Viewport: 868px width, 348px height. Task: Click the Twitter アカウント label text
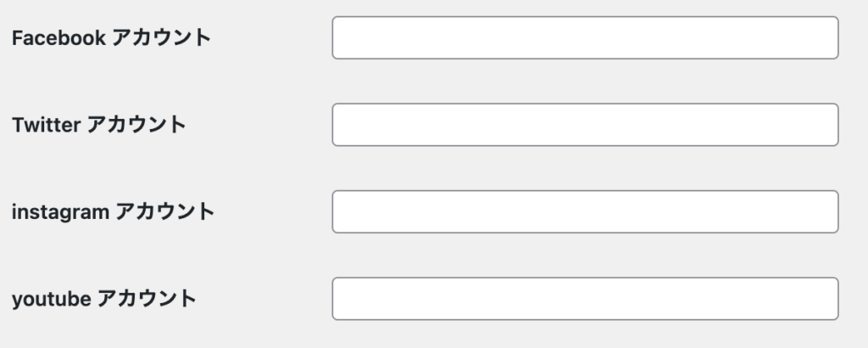click(98, 125)
